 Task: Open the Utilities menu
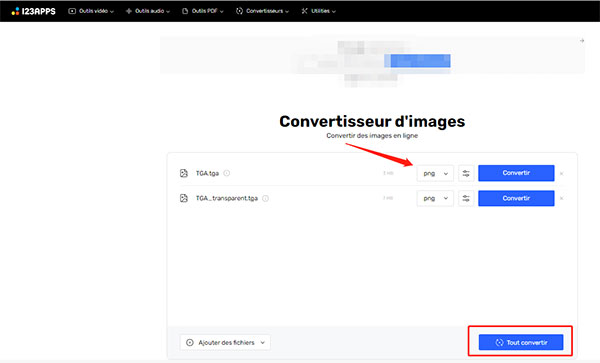[318, 11]
